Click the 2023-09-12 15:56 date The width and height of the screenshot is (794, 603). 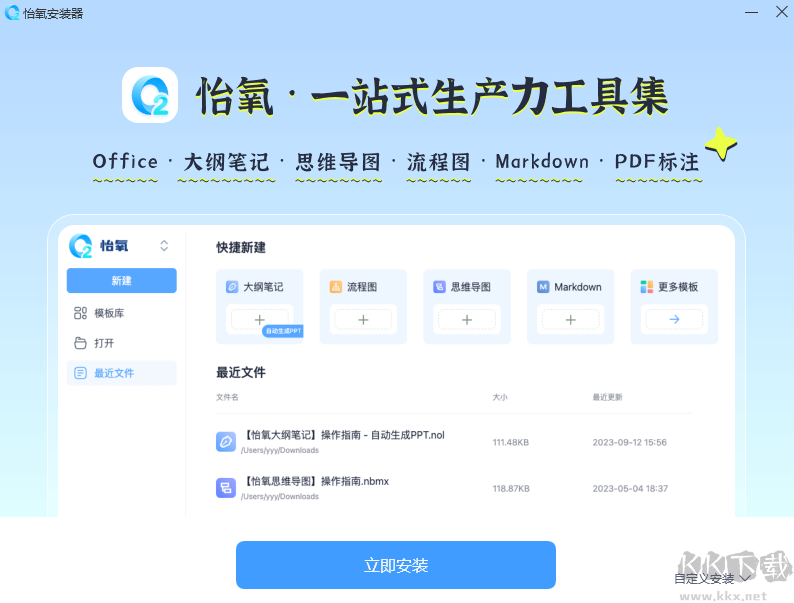(629, 443)
